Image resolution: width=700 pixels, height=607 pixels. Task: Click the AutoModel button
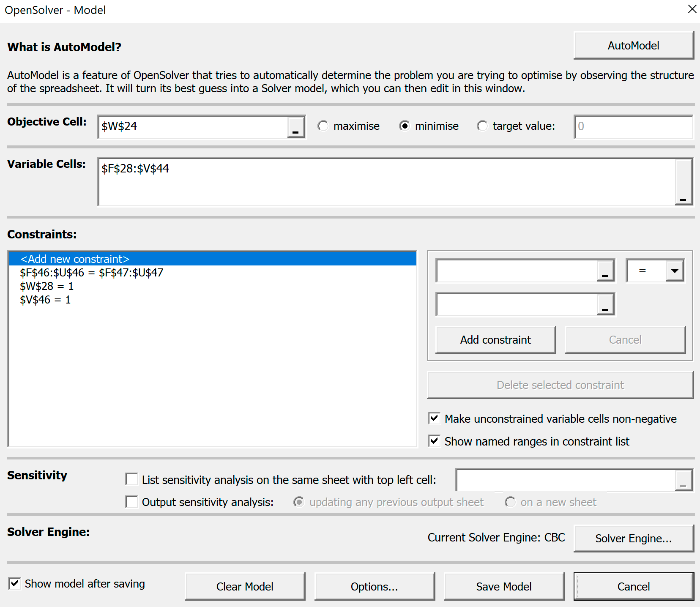click(633, 46)
